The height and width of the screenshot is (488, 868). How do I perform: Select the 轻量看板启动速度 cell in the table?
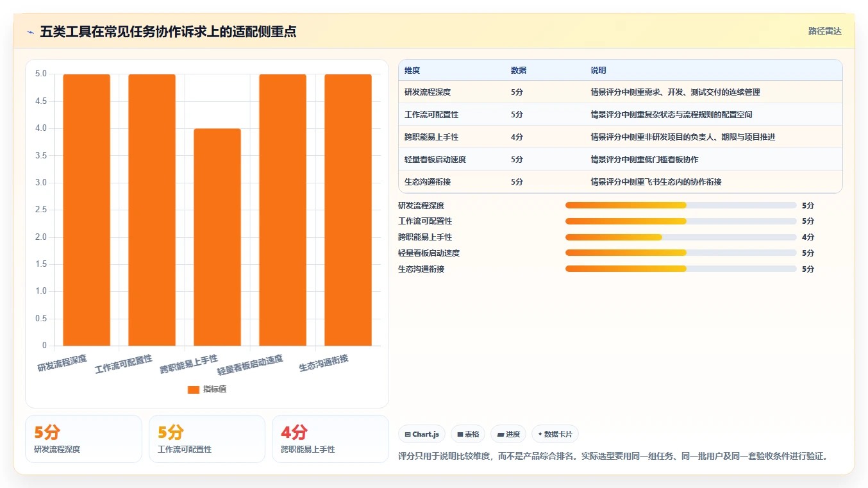(x=435, y=160)
